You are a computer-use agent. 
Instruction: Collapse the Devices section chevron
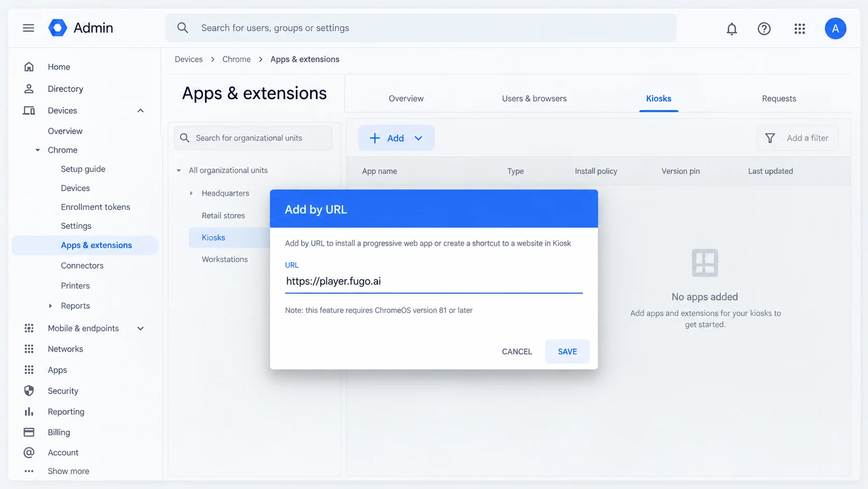(x=140, y=111)
